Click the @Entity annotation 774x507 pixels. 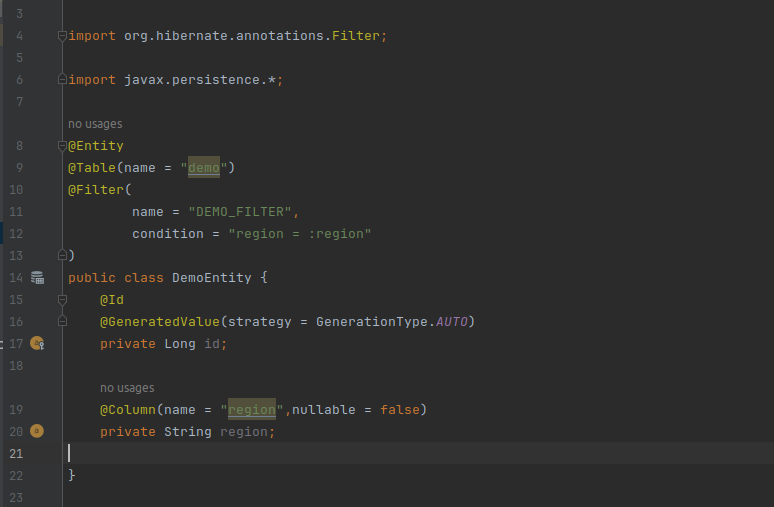click(96, 146)
